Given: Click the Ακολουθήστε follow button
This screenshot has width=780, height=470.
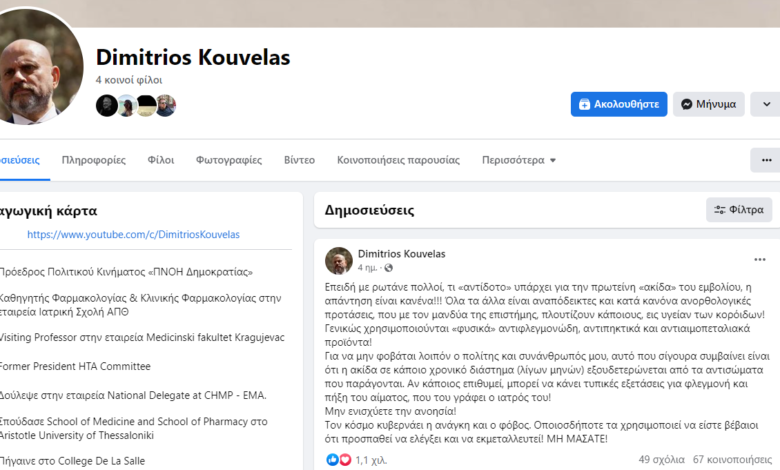Looking at the screenshot, I should pos(619,104).
